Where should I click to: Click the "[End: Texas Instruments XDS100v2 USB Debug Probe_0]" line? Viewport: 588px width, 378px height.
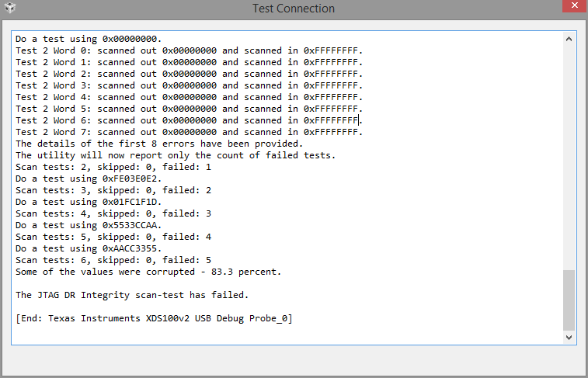154,318
